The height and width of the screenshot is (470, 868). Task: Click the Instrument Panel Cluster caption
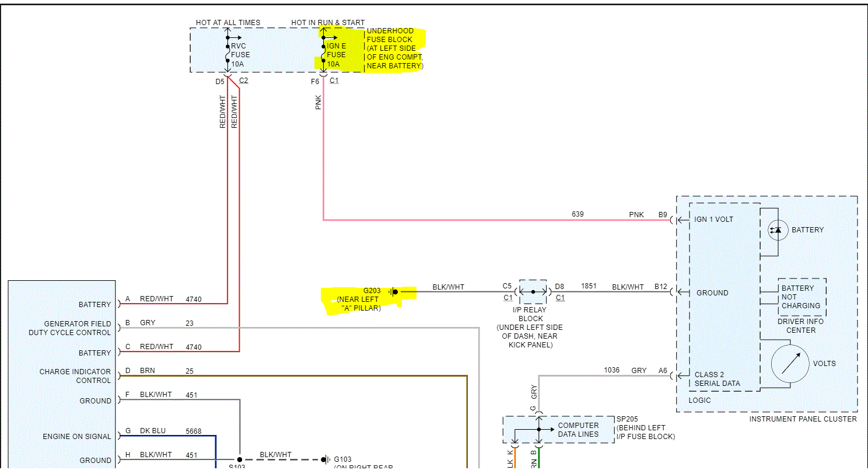(x=803, y=419)
